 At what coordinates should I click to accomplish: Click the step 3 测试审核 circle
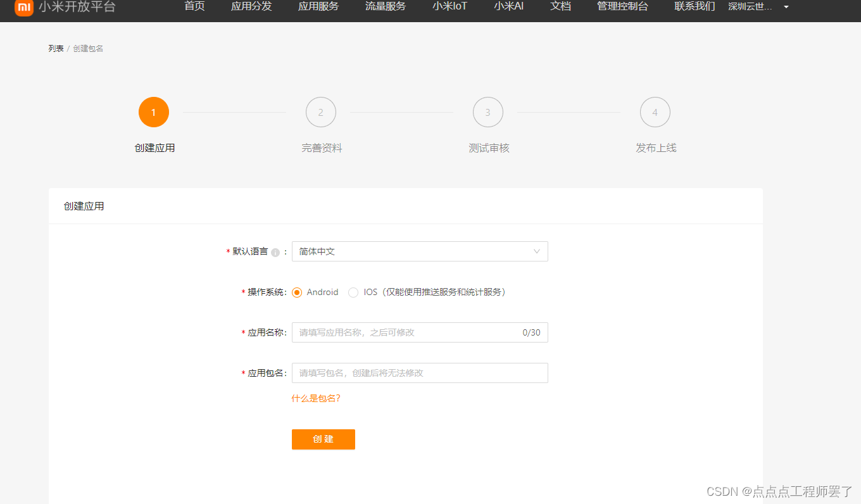[x=488, y=112]
